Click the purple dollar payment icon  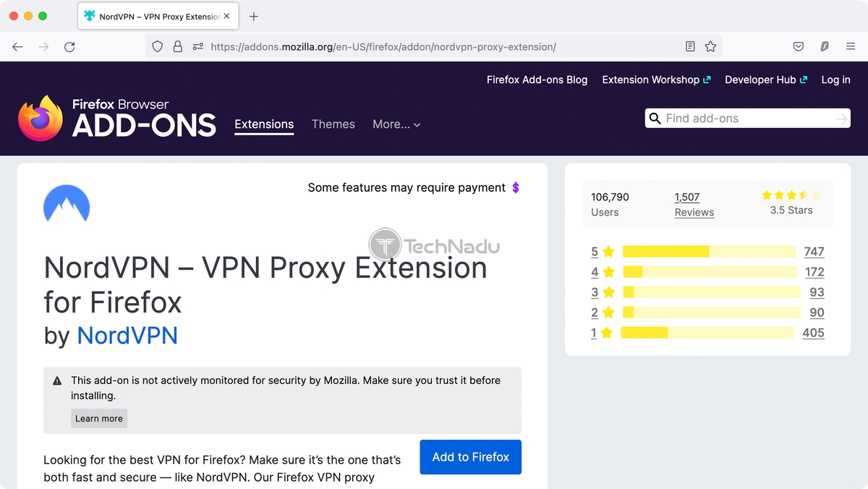pos(516,188)
